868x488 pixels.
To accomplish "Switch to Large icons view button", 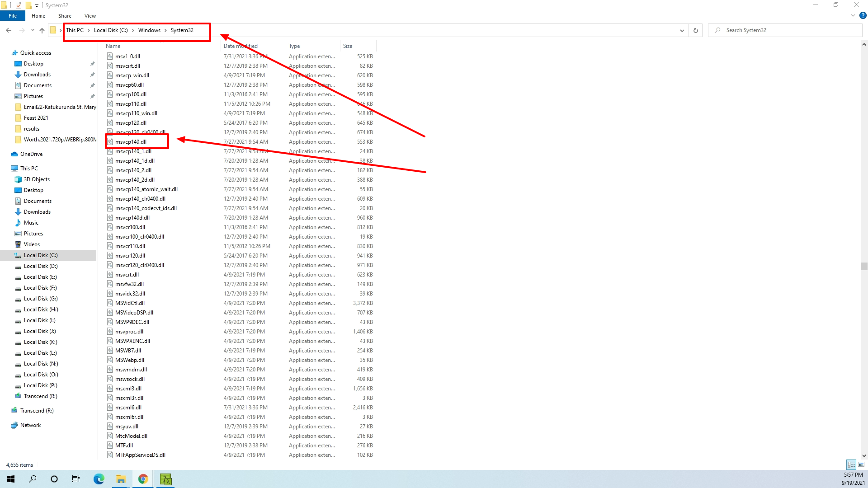I will tap(861, 465).
